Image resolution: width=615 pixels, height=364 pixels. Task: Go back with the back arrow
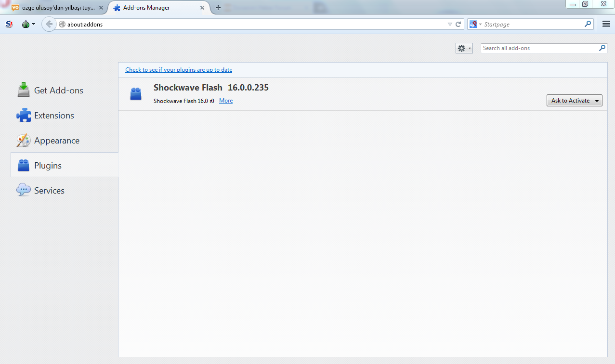(49, 24)
